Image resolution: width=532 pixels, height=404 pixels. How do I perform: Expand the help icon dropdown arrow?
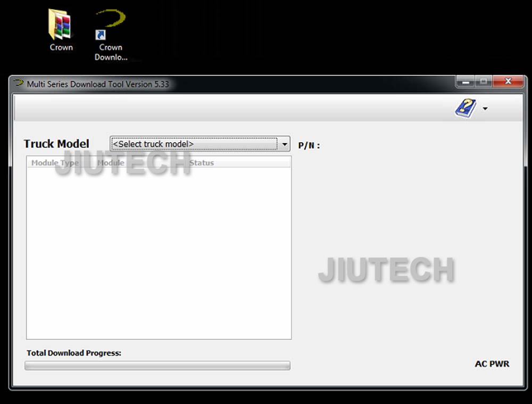click(485, 109)
